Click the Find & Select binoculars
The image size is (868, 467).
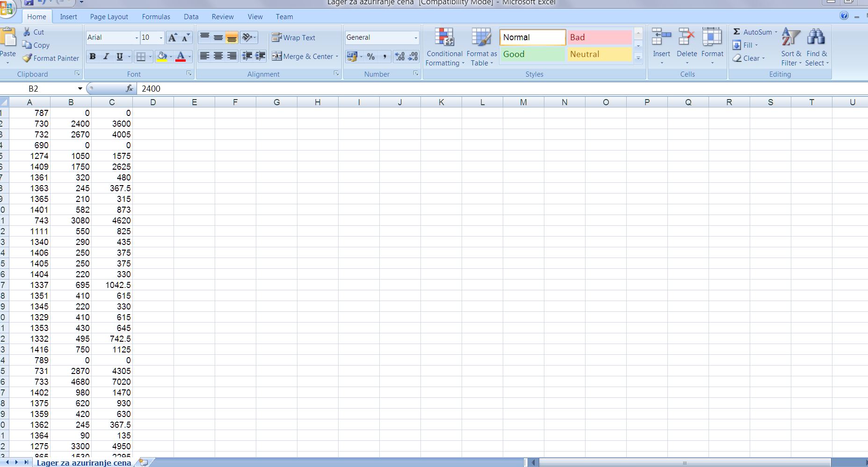[x=816, y=37]
